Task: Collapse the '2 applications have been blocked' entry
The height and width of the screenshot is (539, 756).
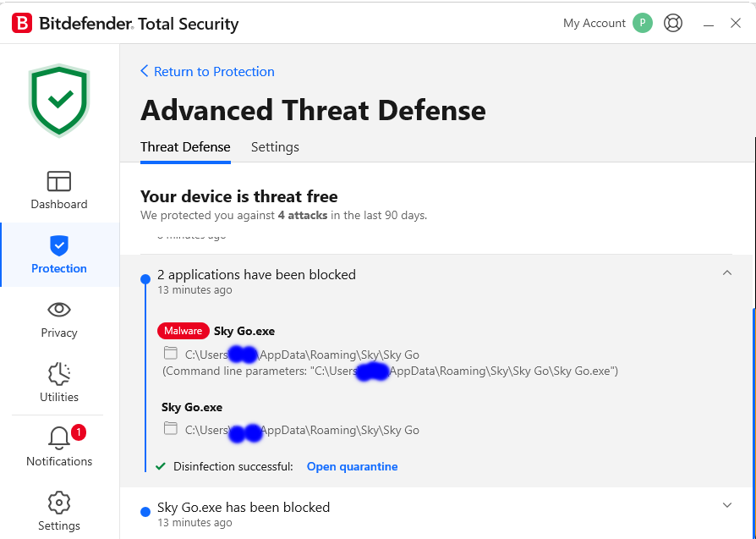Action: [x=726, y=272]
